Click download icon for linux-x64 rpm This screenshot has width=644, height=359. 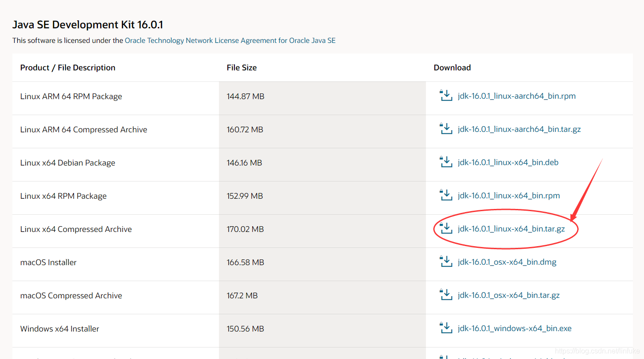point(446,195)
